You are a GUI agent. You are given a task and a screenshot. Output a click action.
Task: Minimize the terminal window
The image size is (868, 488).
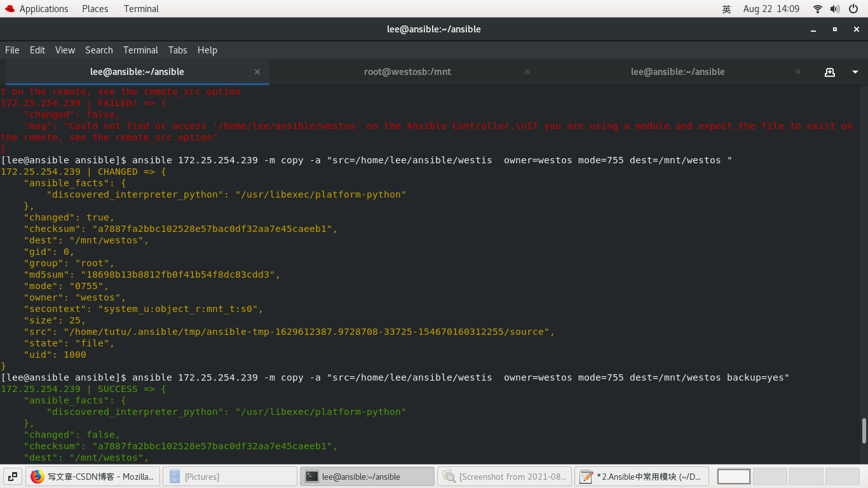[x=814, y=29]
